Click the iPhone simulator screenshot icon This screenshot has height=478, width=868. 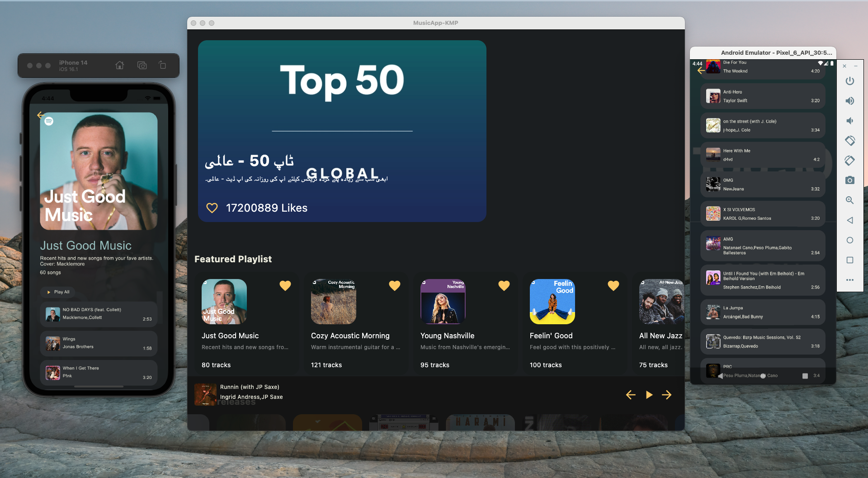click(x=142, y=65)
